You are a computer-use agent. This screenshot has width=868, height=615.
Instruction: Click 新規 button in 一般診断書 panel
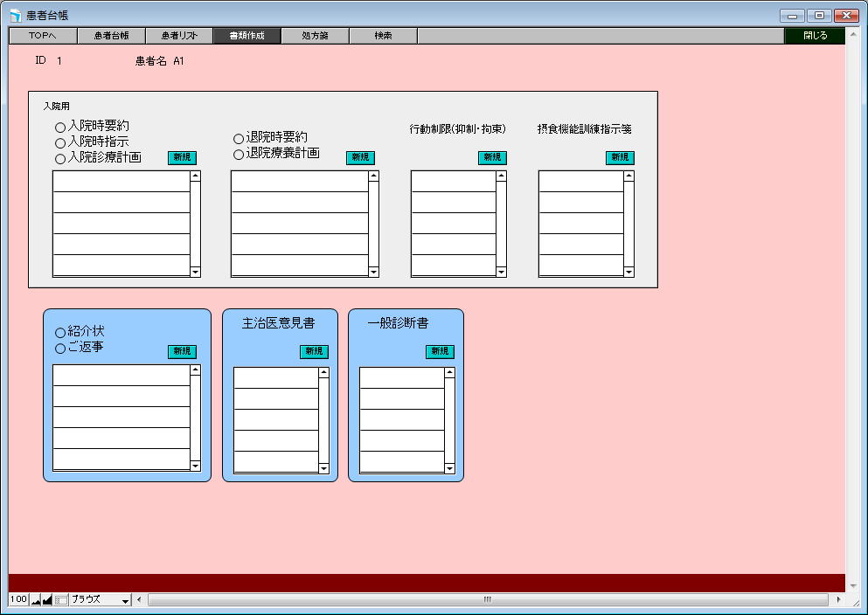[440, 351]
